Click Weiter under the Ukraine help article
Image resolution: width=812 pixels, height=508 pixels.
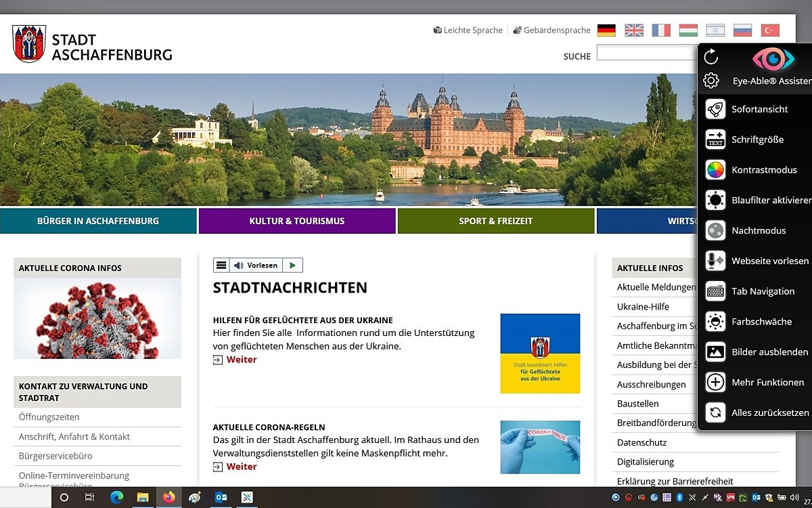click(x=241, y=360)
